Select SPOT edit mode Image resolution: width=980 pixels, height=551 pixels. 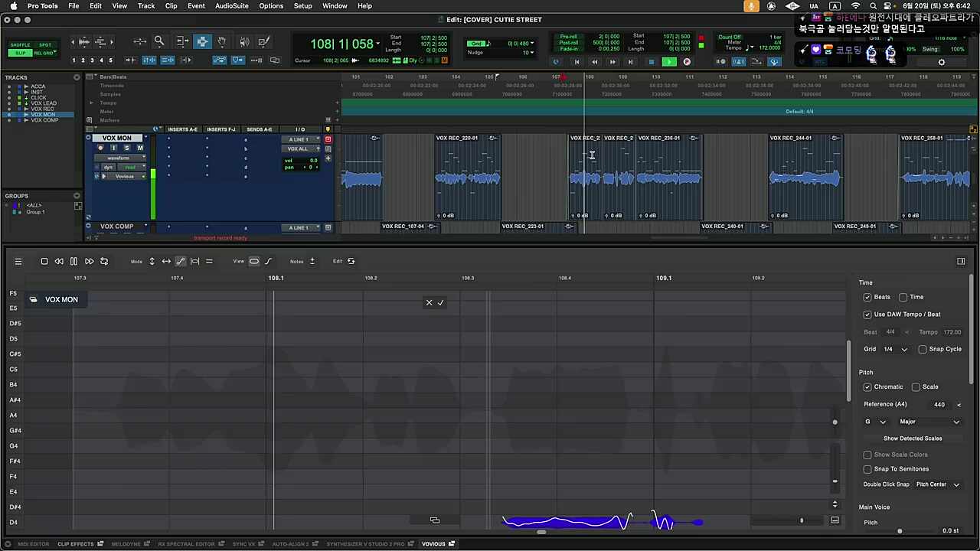tap(44, 45)
